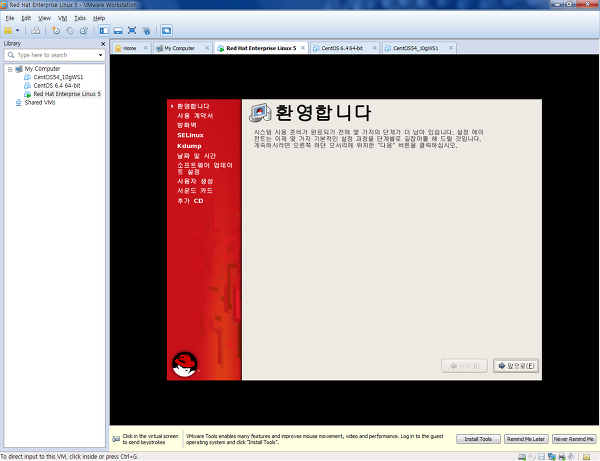Click the Kdump sidebar step
The height and width of the screenshot is (461, 600).
click(x=189, y=146)
